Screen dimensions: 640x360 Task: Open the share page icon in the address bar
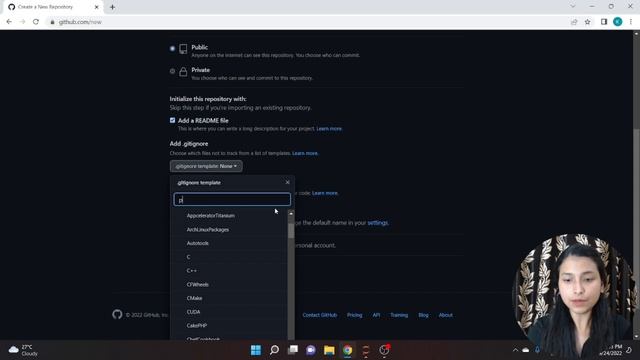pos(574,22)
